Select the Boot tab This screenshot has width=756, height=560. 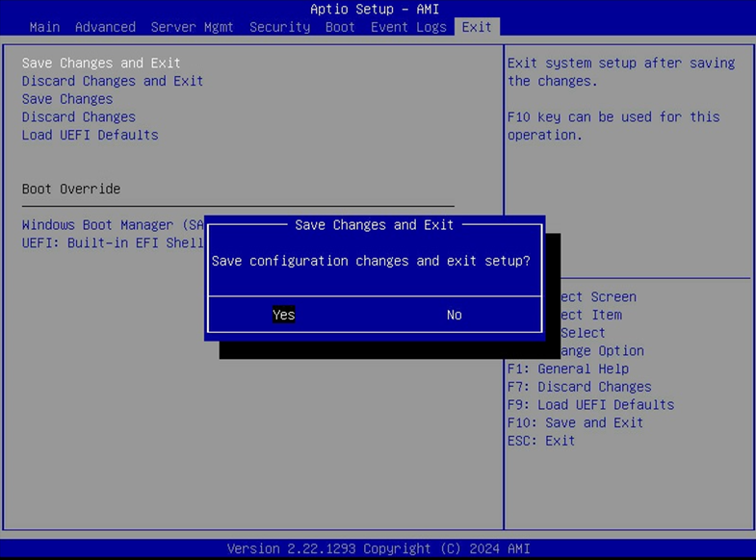click(x=340, y=27)
